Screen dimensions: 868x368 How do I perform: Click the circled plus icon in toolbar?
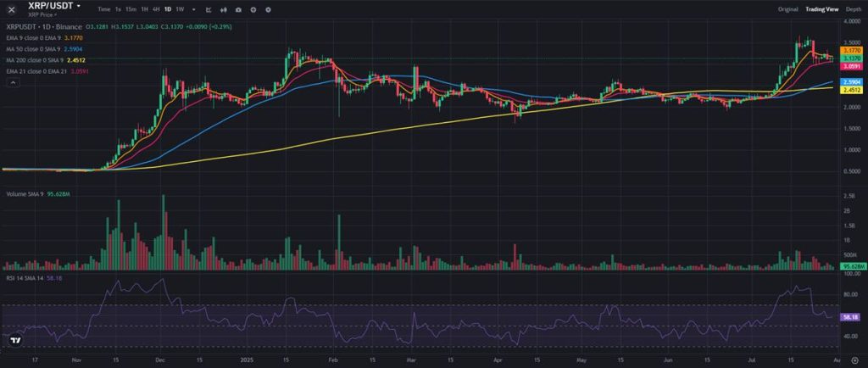click(x=253, y=9)
